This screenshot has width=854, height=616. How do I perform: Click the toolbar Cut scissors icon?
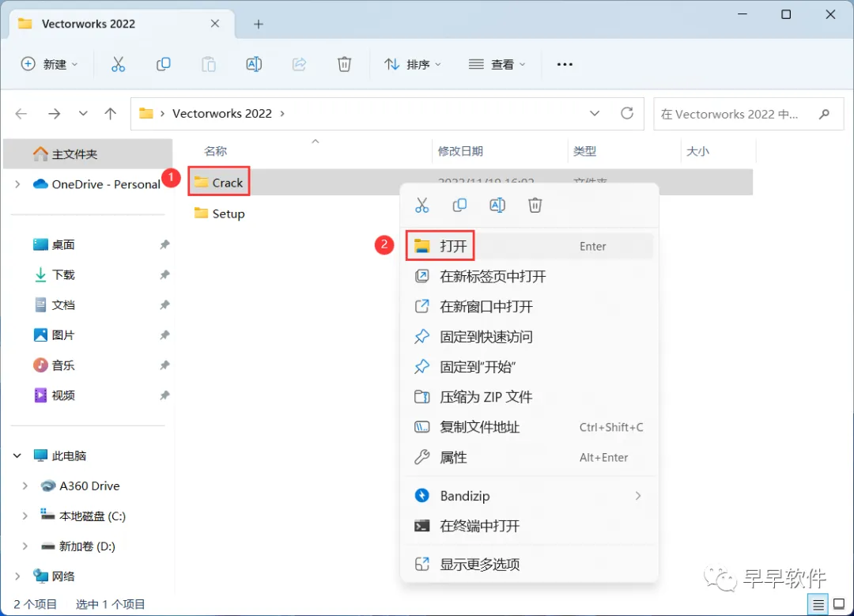[118, 64]
